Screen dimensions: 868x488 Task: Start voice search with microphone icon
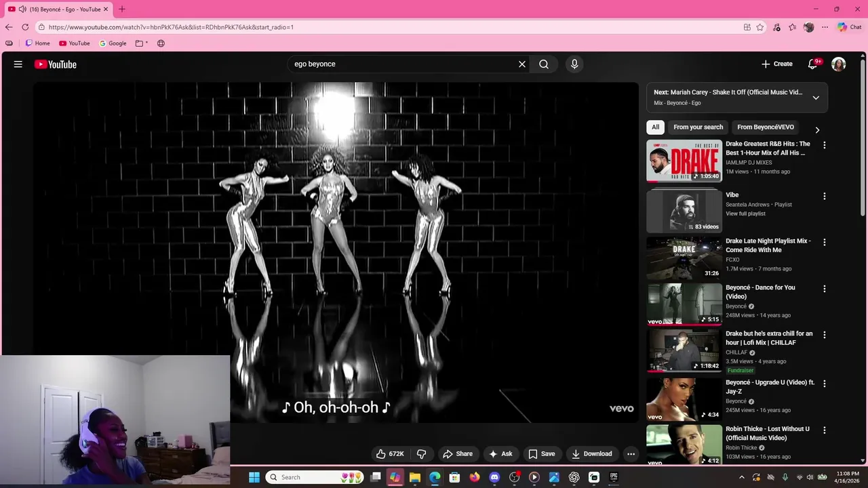(x=574, y=64)
